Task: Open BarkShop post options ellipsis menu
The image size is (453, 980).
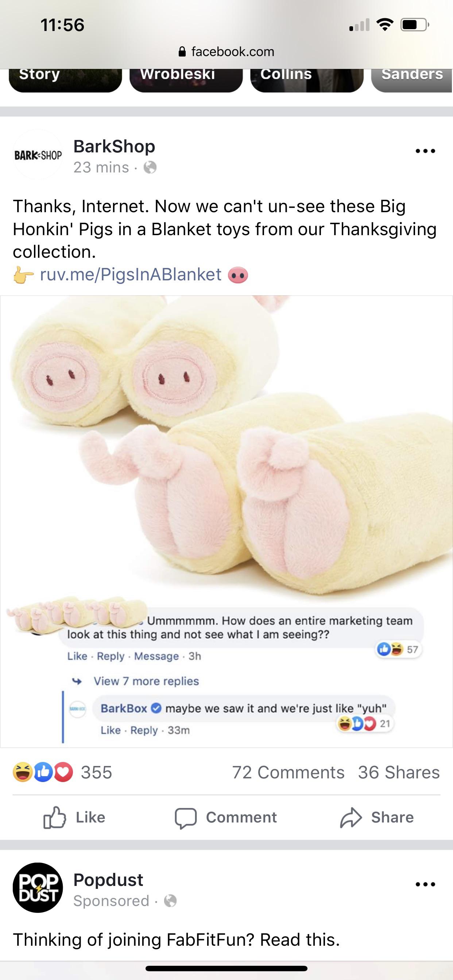Action: (x=425, y=151)
